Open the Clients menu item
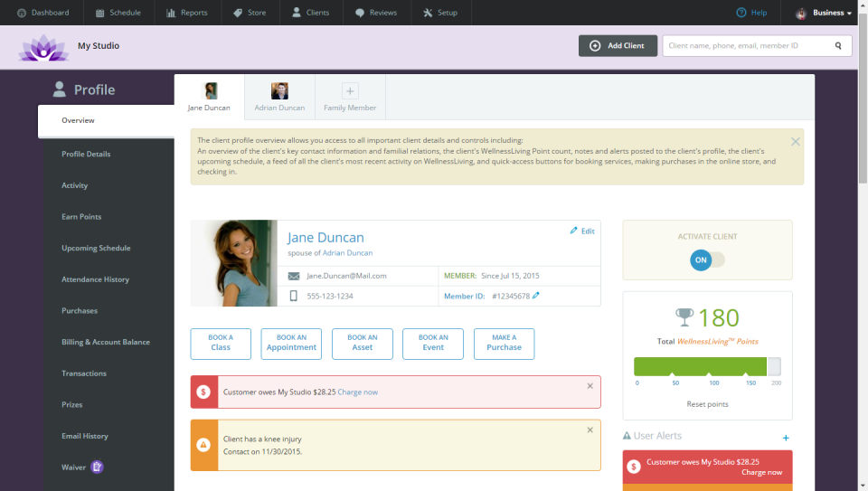Viewport: 868px width, 491px height. click(x=310, y=12)
